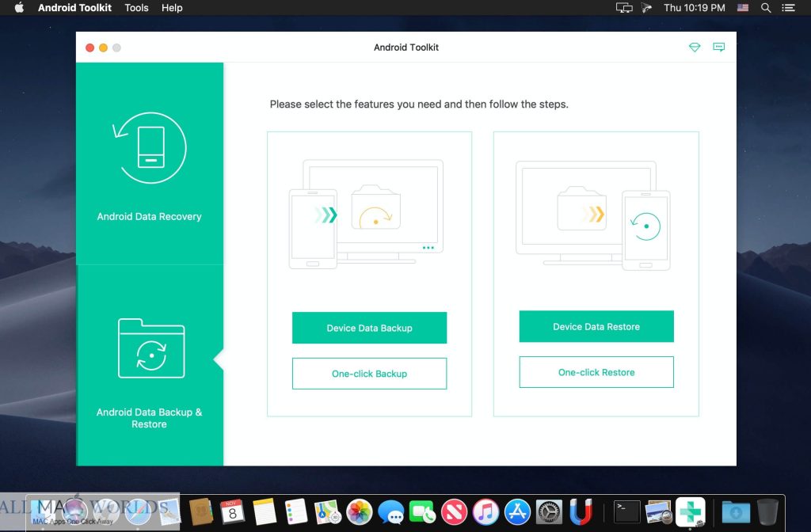Viewport: 811px width, 532px height.
Task: Open the Android Toolkit app menu
Action: (74, 8)
